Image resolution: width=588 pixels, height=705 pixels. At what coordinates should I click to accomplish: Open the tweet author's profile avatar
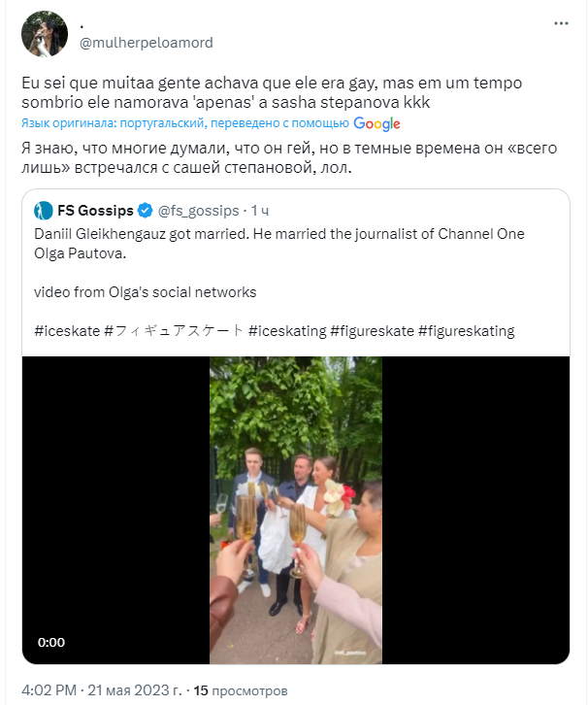pyautogui.click(x=45, y=34)
